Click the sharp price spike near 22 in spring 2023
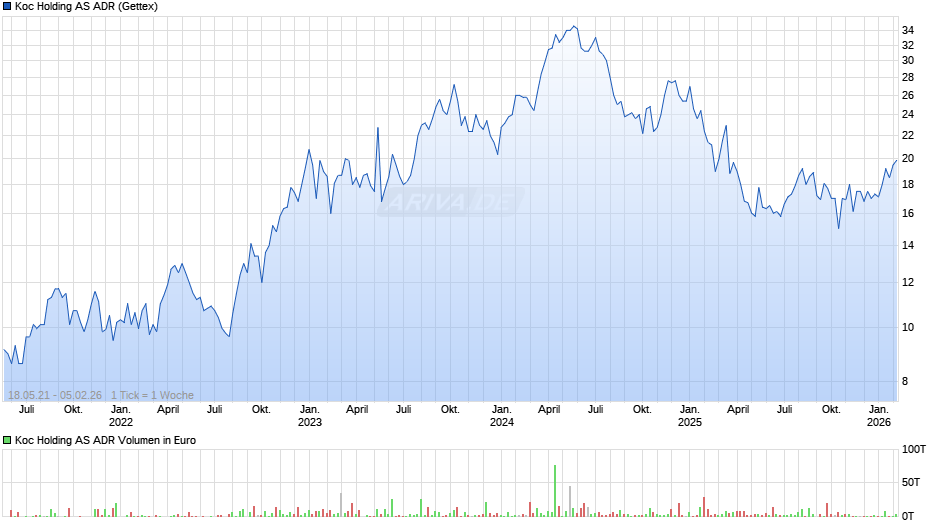 click(378, 128)
